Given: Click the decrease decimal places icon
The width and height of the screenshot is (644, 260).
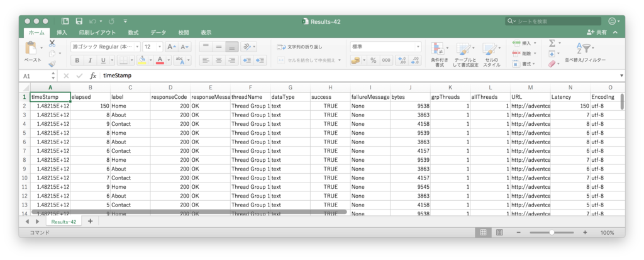Looking at the screenshot, I should [415, 60].
